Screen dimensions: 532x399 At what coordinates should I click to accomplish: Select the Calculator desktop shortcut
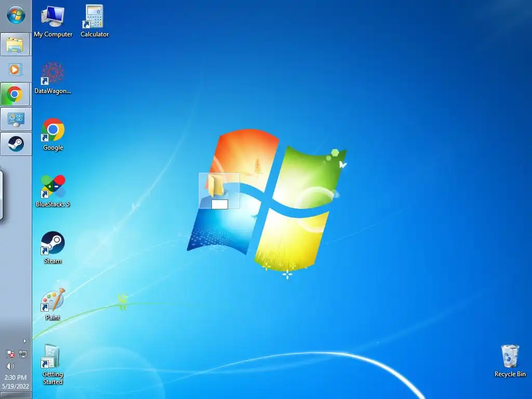95,21
